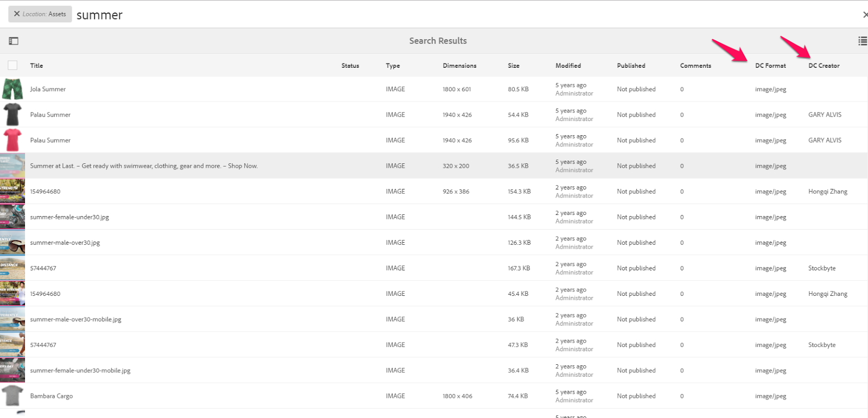868x418 pixels.
Task: Sort results by Title column
Action: (36, 66)
